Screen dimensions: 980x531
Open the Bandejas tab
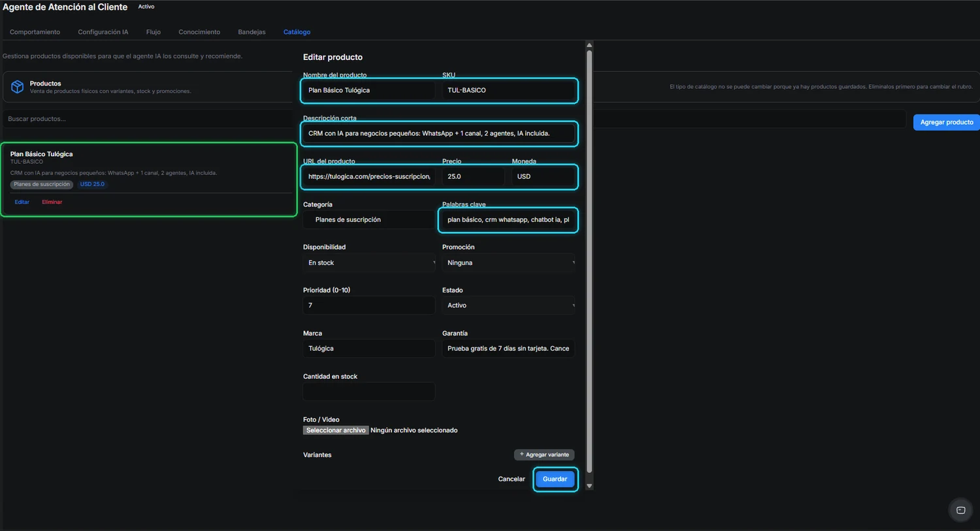(x=252, y=32)
